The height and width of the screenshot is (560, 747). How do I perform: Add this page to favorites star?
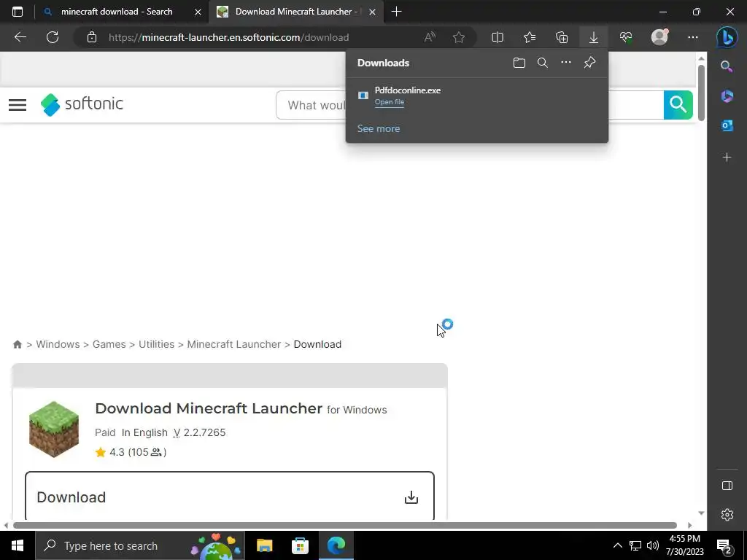click(459, 37)
